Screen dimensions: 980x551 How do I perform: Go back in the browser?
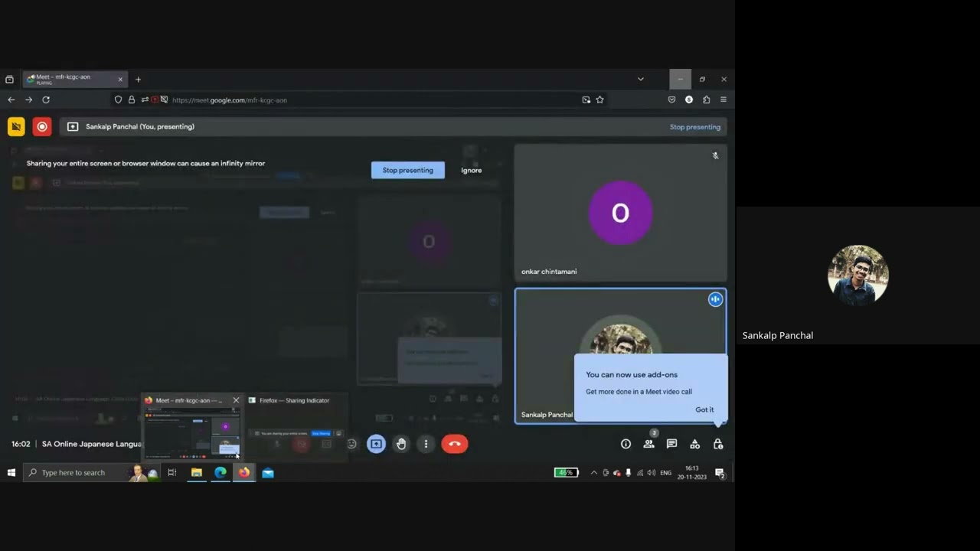[x=11, y=99]
